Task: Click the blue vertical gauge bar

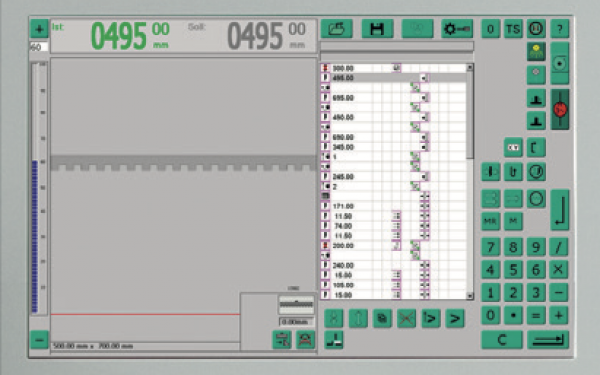Action: point(35,236)
